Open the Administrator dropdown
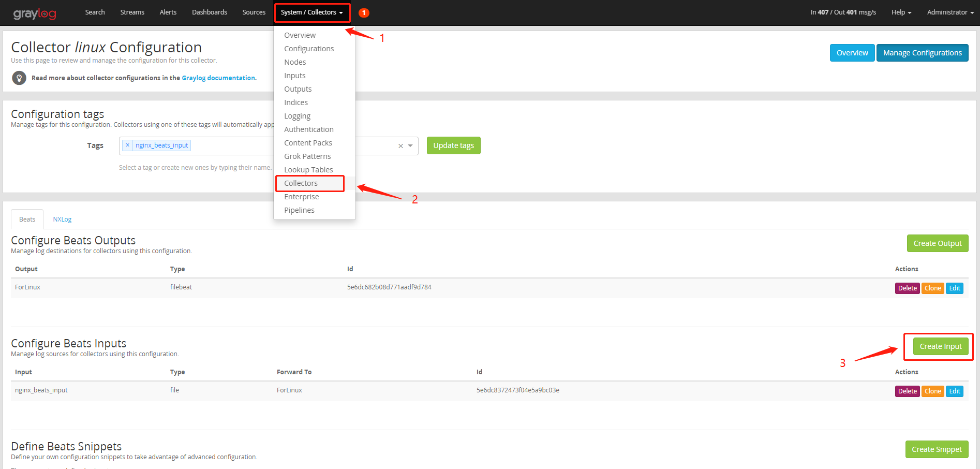The height and width of the screenshot is (469, 980). coord(949,12)
